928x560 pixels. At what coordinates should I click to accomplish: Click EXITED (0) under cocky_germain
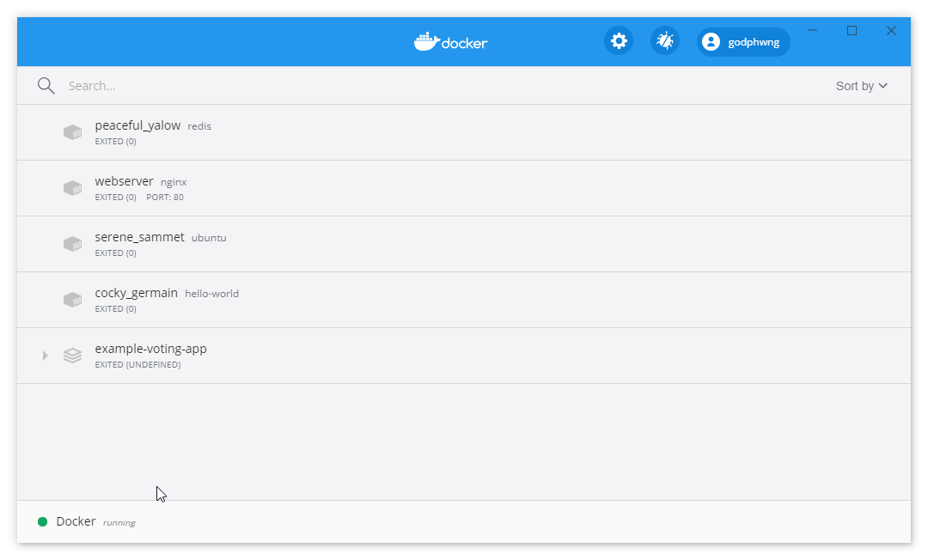(115, 309)
